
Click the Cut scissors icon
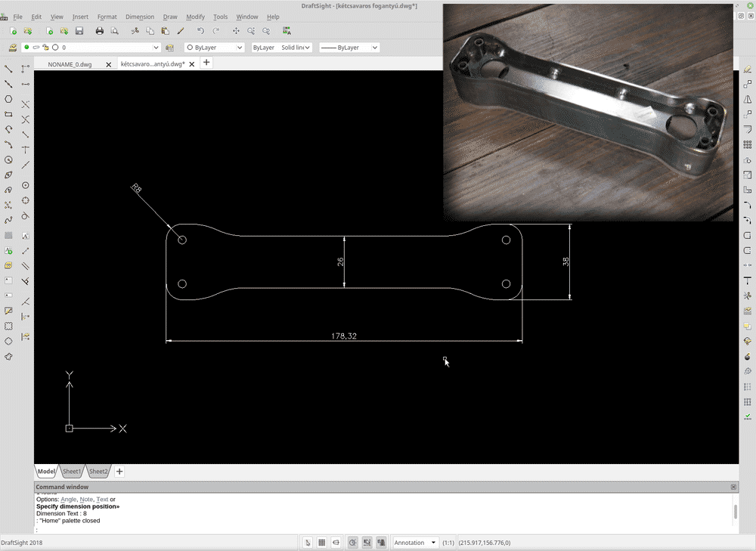click(x=135, y=31)
